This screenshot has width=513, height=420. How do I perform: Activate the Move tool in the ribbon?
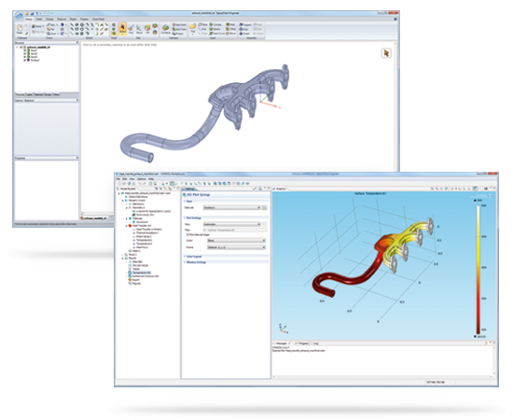139,29
